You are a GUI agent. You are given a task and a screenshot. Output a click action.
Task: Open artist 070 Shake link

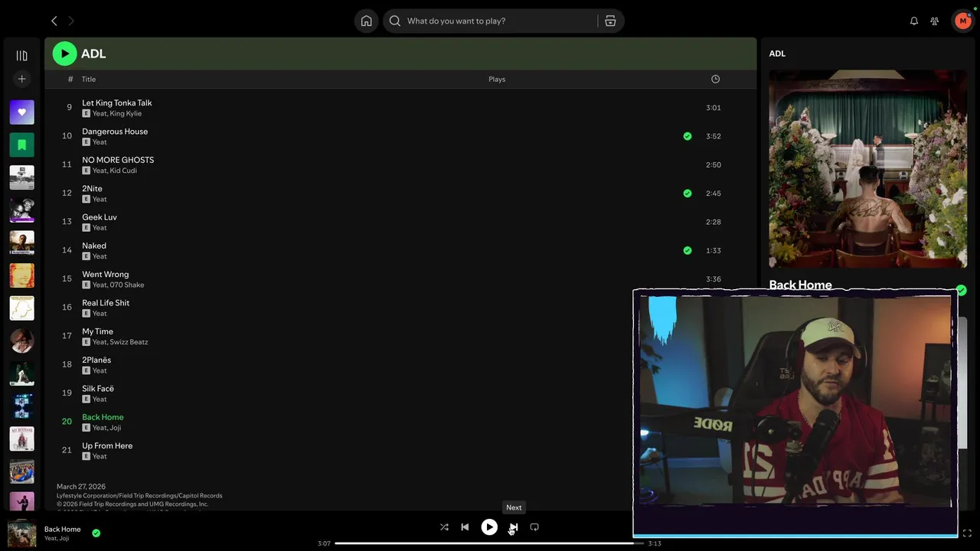click(127, 285)
